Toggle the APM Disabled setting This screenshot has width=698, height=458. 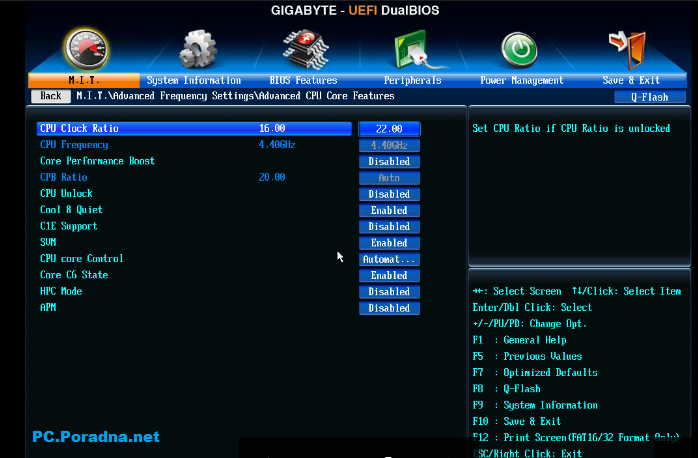point(390,308)
